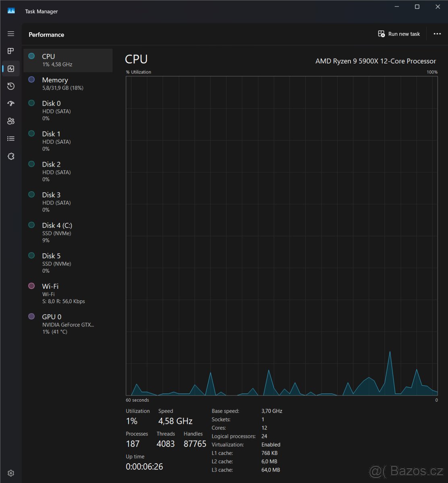View Startup apps from the sidebar
448x483 pixels.
(10, 103)
